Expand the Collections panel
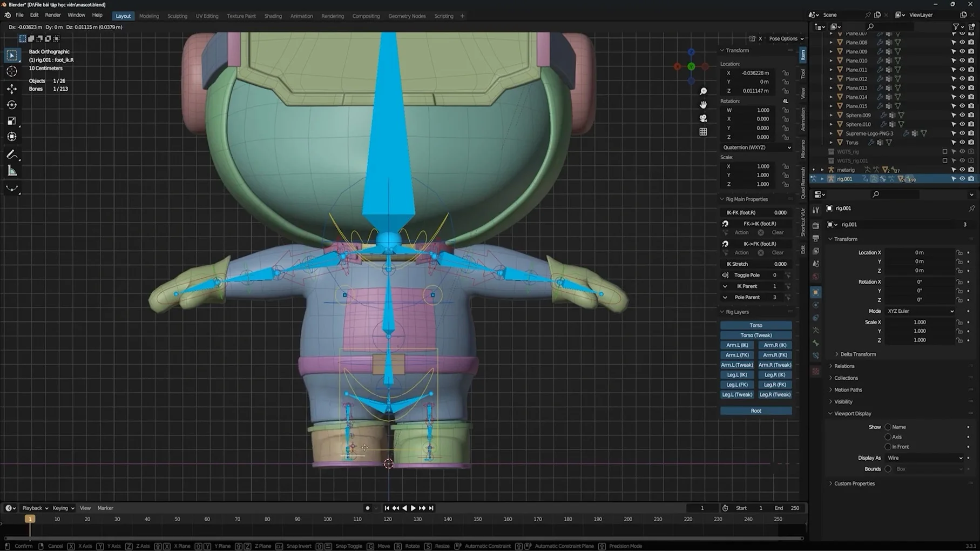Viewport: 980px width, 551px height. coord(846,378)
